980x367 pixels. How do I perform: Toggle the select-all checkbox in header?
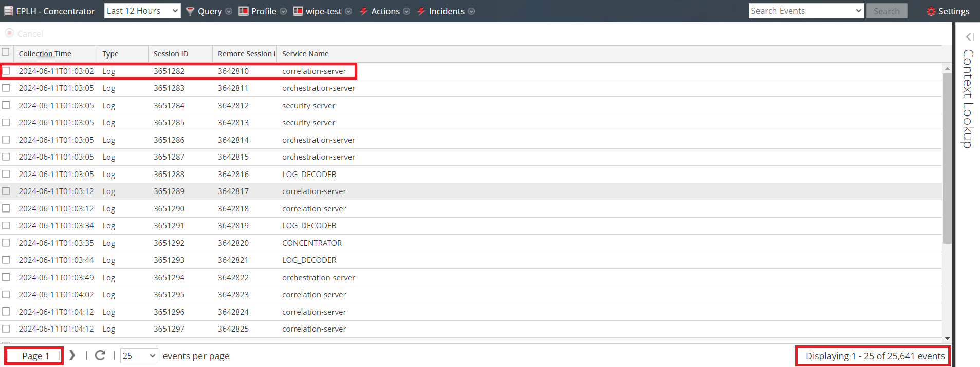point(6,52)
